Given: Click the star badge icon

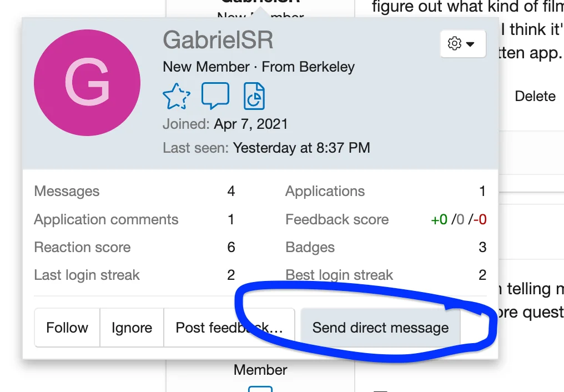Looking at the screenshot, I should [177, 97].
